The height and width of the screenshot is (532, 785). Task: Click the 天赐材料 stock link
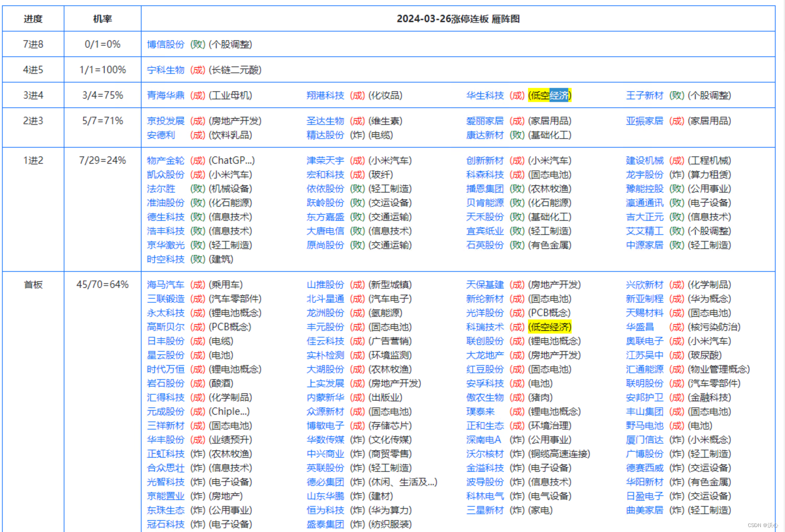645,313
